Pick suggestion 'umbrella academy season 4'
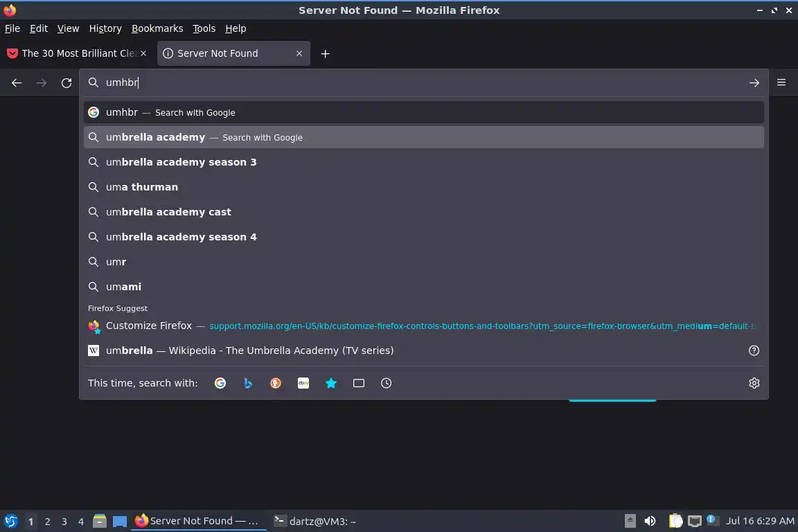The height and width of the screenshot is (532, 798). coord(423,237)
